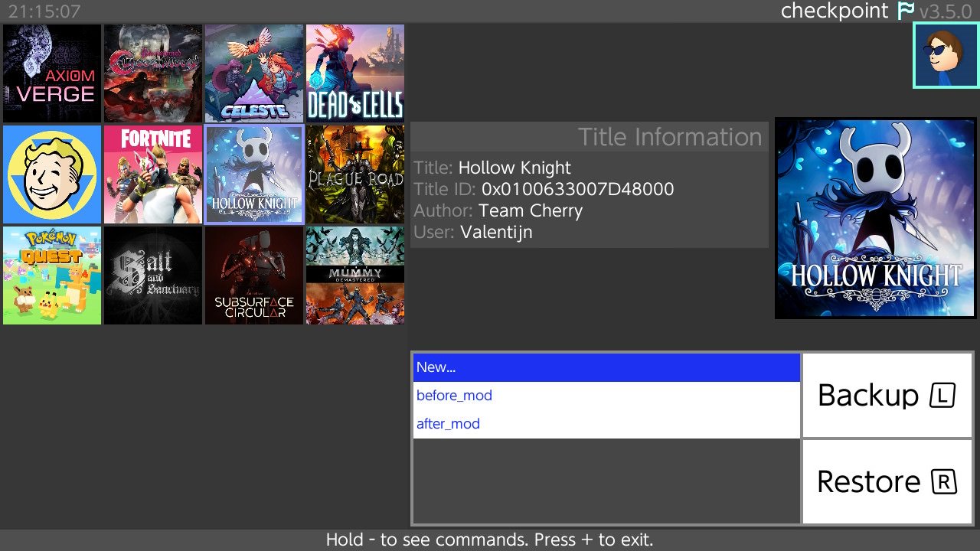Click the User Valentijn text
Viewport: 980px width, 551px height.
473,232
